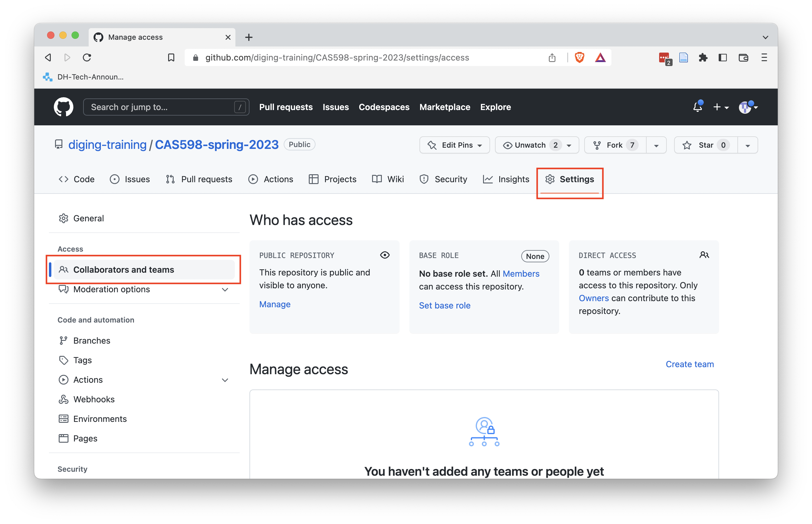Image resolution: width=812 pixels, height=524 pixels.
Task: Open the Brave wallet icon
Action: tap(743, 57)
